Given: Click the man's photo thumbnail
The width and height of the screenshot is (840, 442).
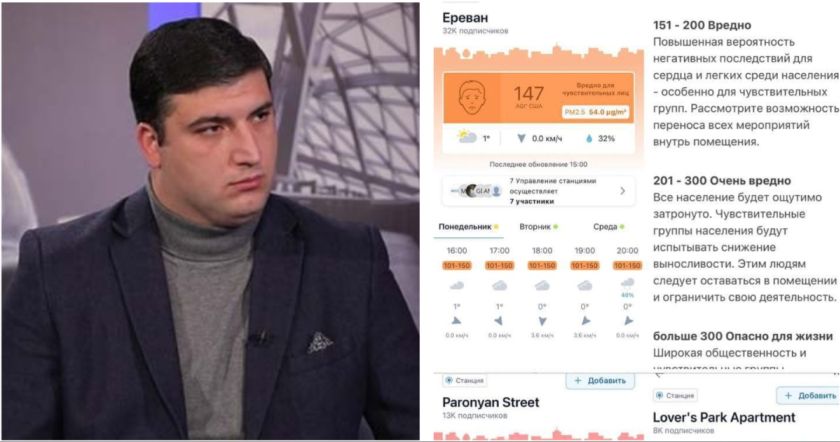Looking at the screenshot, I should pyautogui.click(x=211, y=221).
